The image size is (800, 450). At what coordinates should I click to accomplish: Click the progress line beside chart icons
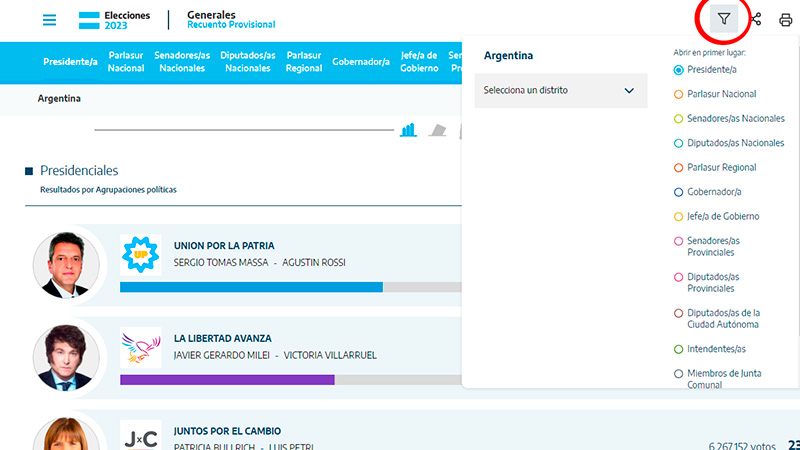pyautogui.click(x=244, y=130)
